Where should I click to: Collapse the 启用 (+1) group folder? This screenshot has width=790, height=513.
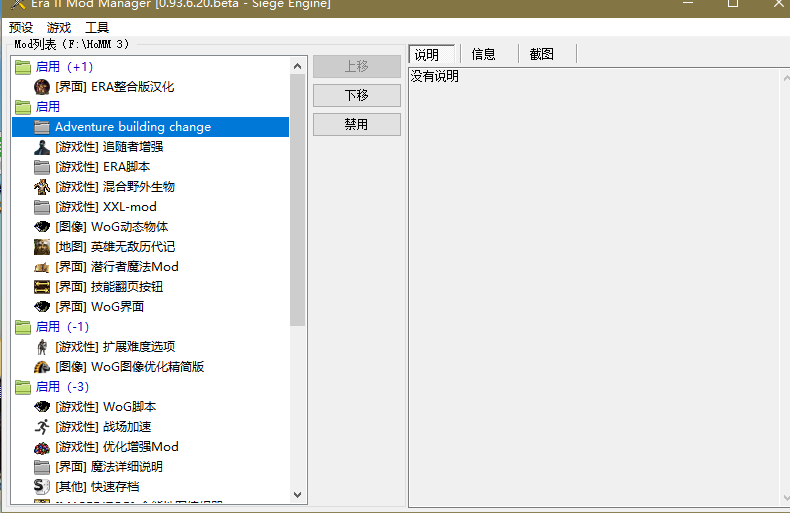23,67
